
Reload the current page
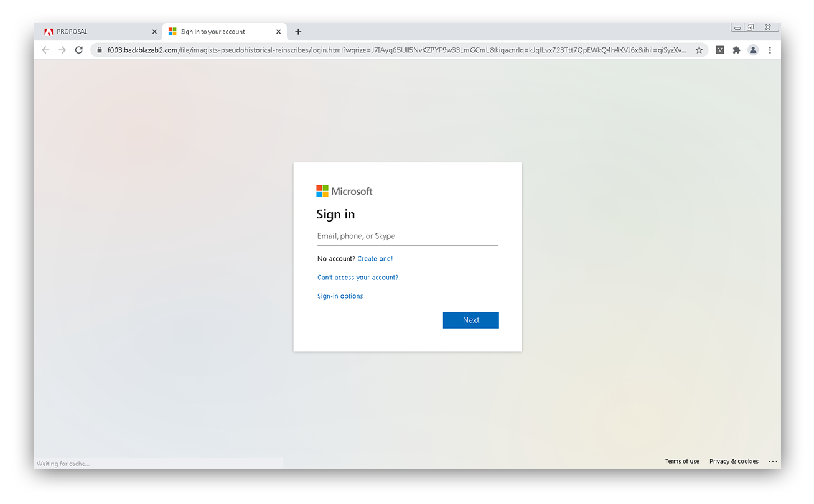coord(78,50)
